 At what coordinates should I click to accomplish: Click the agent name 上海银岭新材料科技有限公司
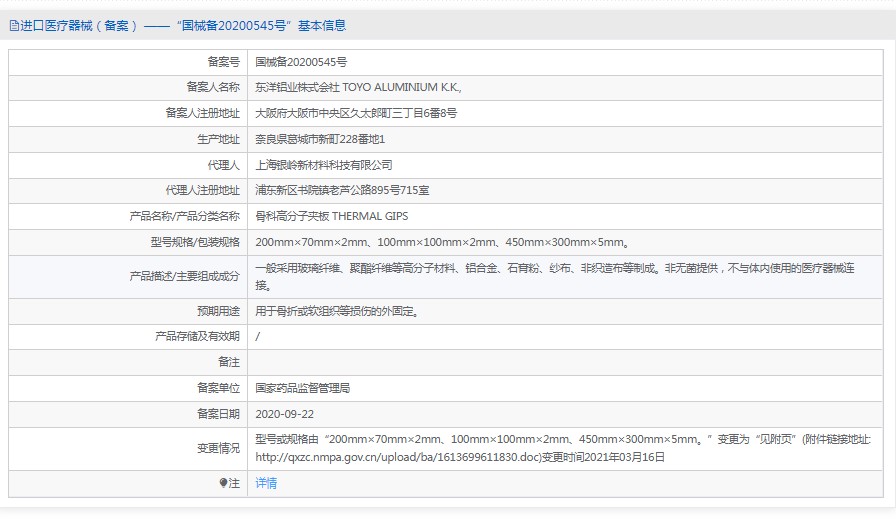[x=324, y=165]
